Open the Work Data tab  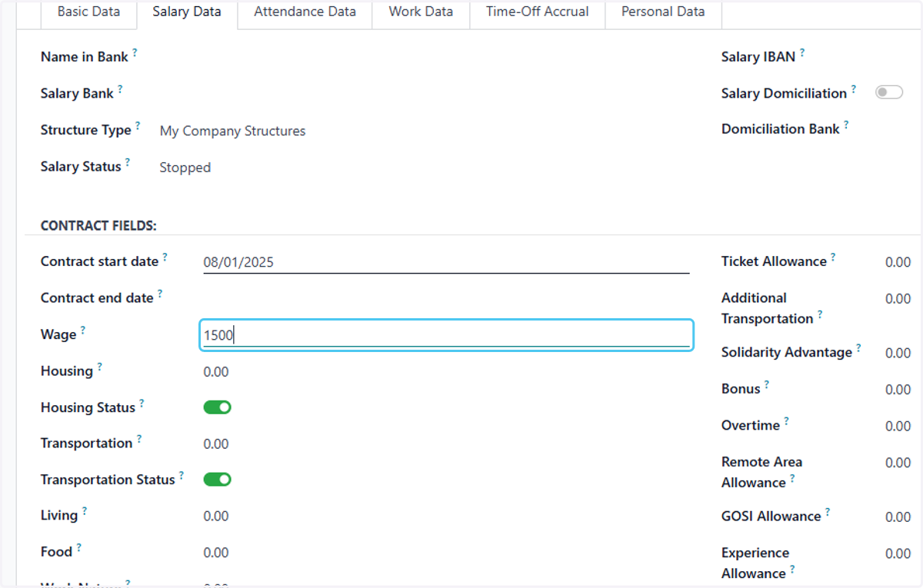[421, 12]
